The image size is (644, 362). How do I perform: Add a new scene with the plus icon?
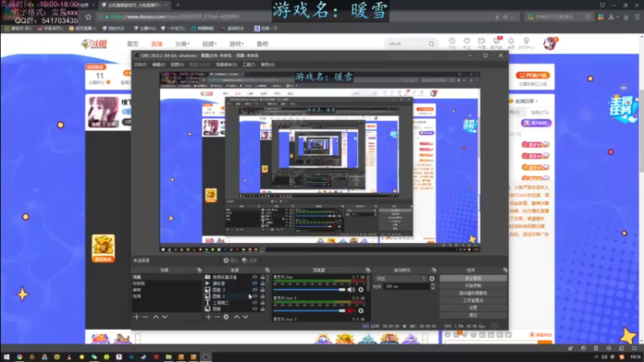coord(136,317)
